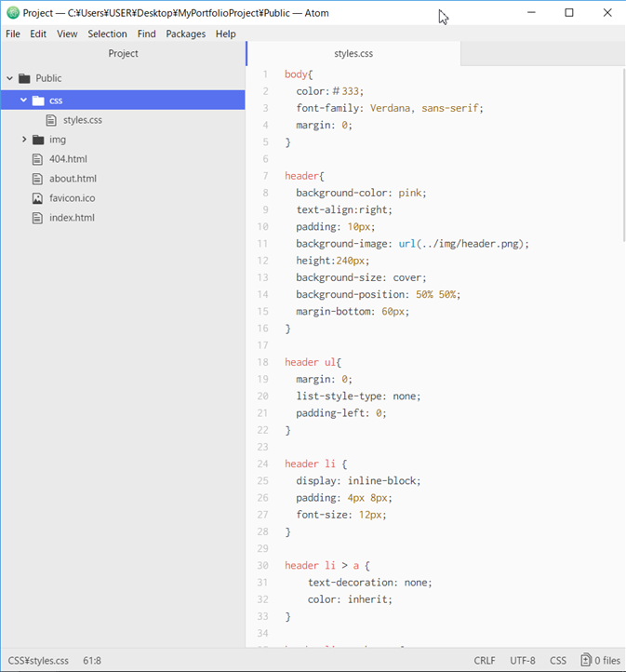Click the git files icon in the status bar

(585, 660)
